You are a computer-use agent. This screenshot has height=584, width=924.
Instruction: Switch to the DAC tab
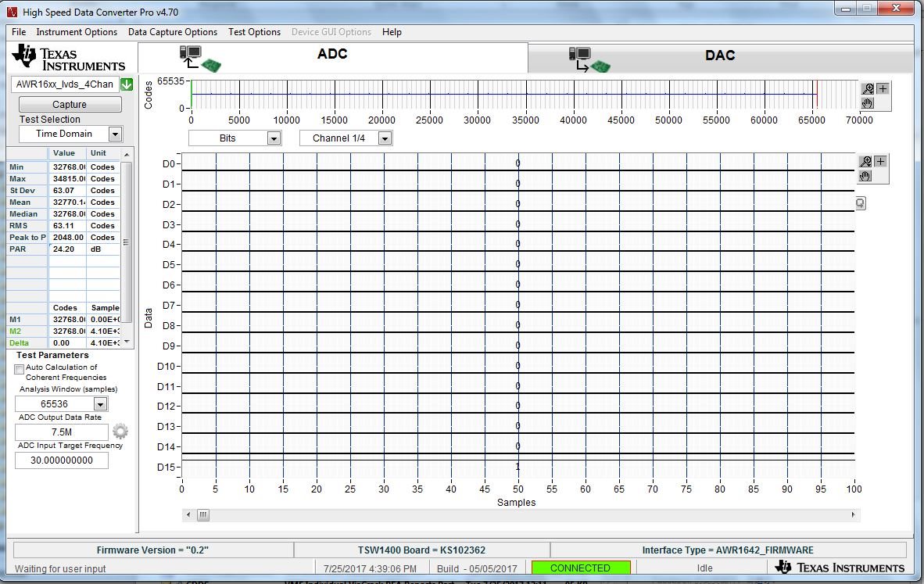[x=720, y=57]
